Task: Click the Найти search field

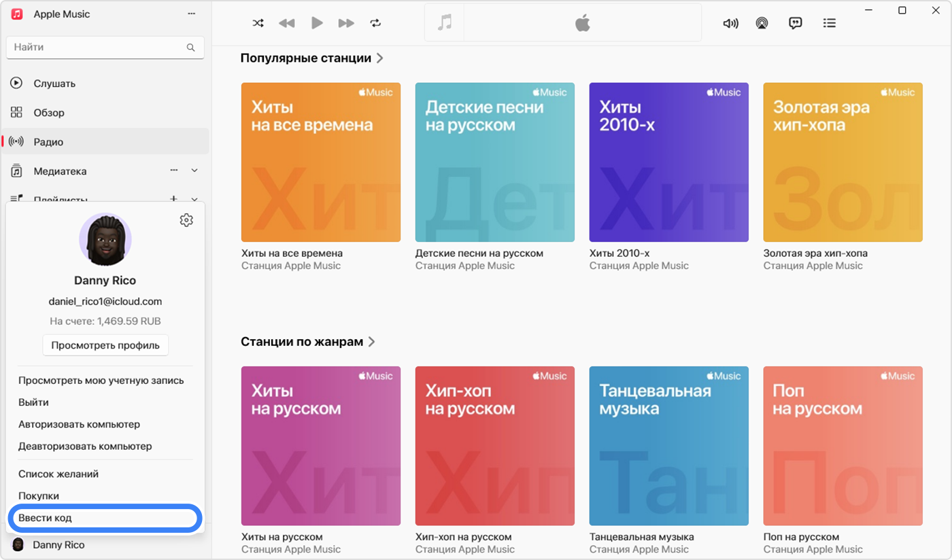Action: click(105, 48)
